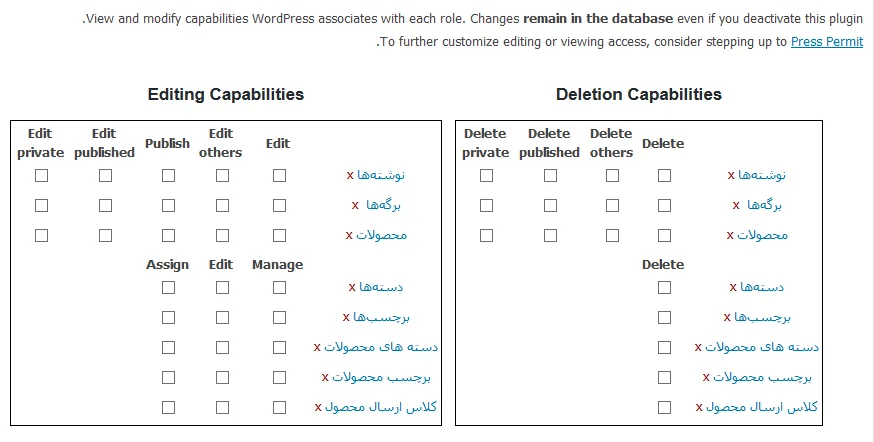The width and height of the screenshot is (874, 442).
Task: Open the Press Permit link
Action: 827,42
